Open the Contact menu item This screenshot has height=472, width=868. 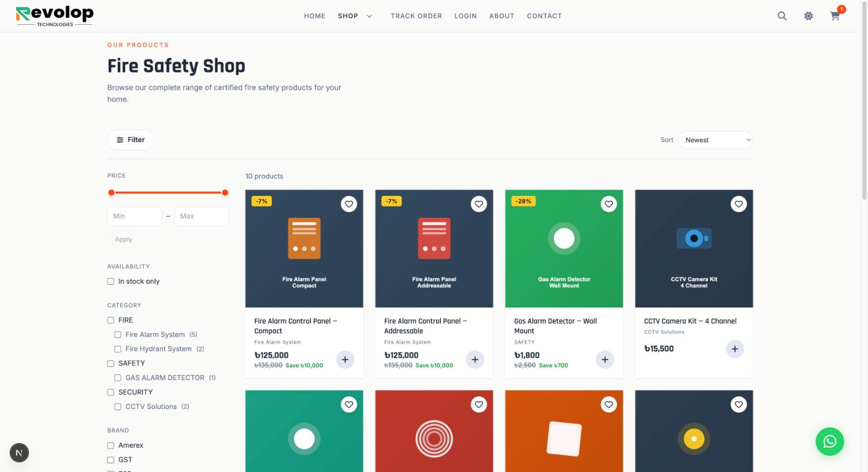click(544, 16)
